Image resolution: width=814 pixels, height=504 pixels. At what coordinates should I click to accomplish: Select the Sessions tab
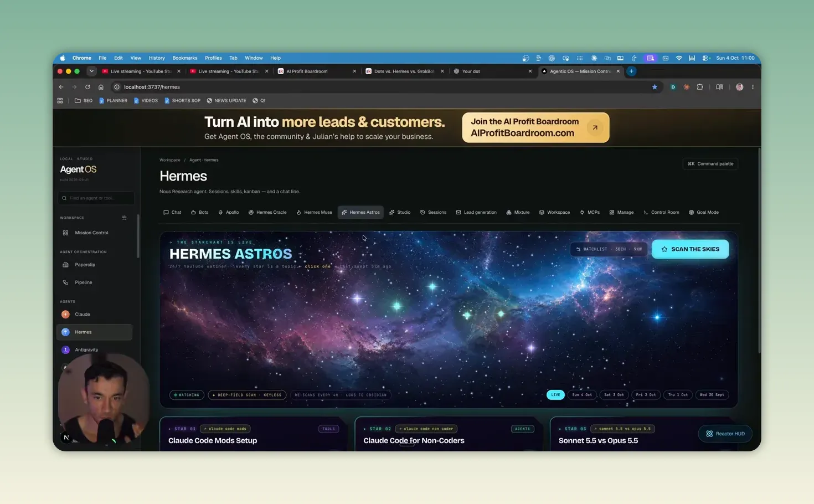pos(433,212)
